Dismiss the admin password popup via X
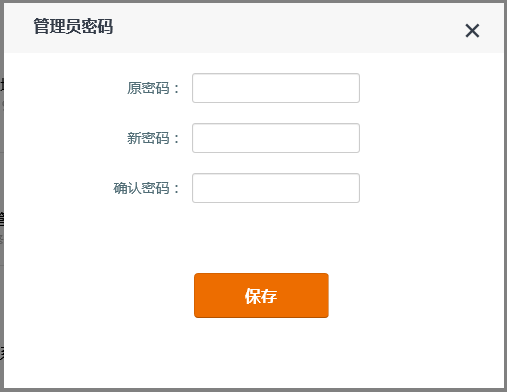This screenshot has width=507, height=392. (x=472, y=31)
